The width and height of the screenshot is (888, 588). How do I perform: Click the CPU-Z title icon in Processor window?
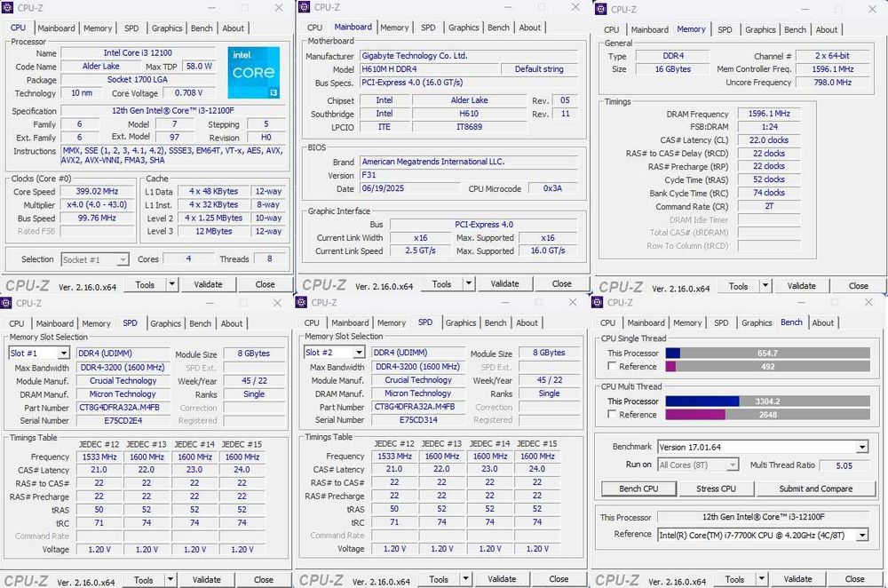7,8
